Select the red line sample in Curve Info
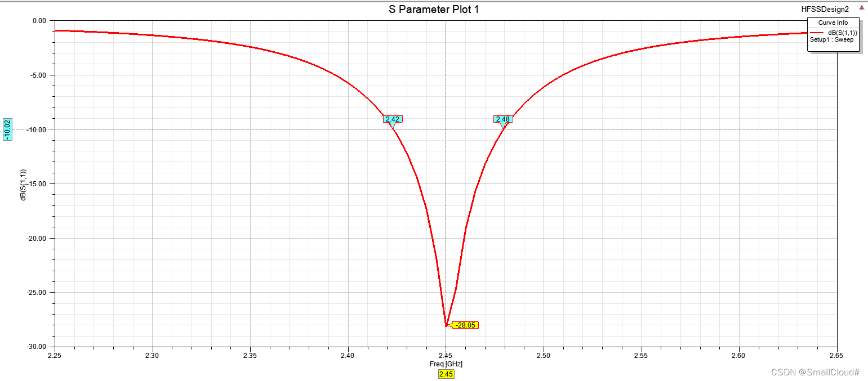 pyautogui.click(x=818, y=33)
